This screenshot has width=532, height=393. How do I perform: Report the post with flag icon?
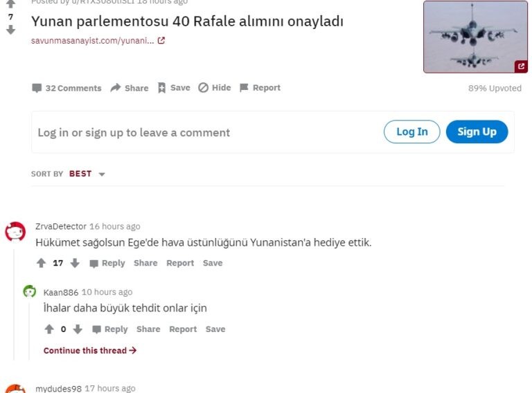coord(260,88)
